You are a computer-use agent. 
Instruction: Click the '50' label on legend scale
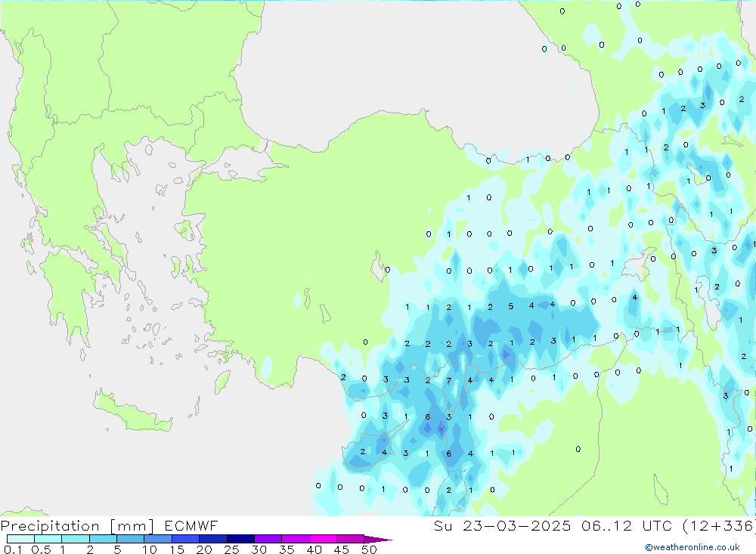click(x=369, y=549)
